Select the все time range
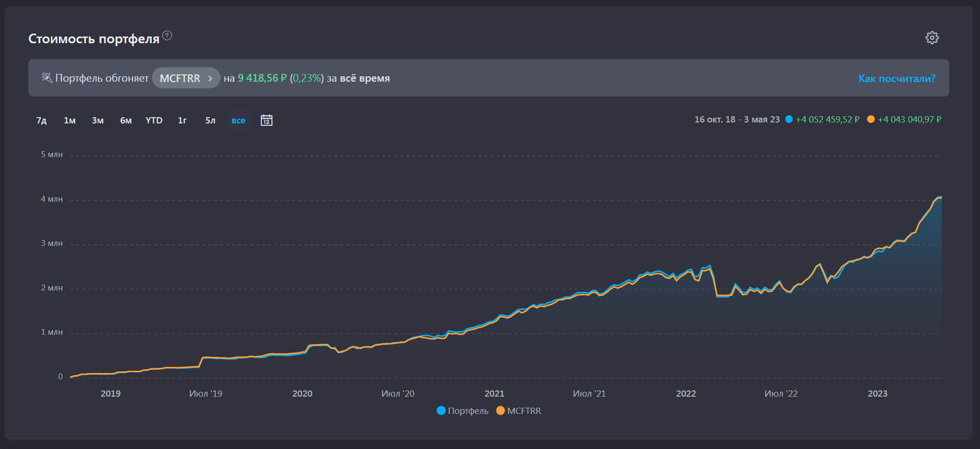This screenshot has width=980, height=449. (x=238, y=121)
